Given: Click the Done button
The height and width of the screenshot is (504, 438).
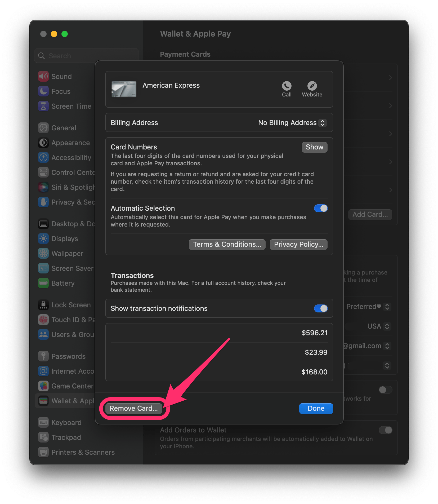Looking at the screenshot, I should coord(316,408).
